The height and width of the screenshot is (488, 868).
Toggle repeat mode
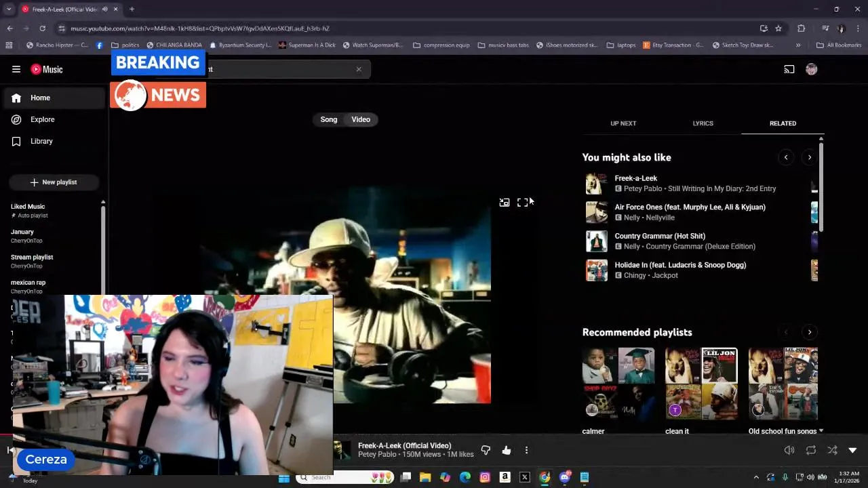pos(811,450)
